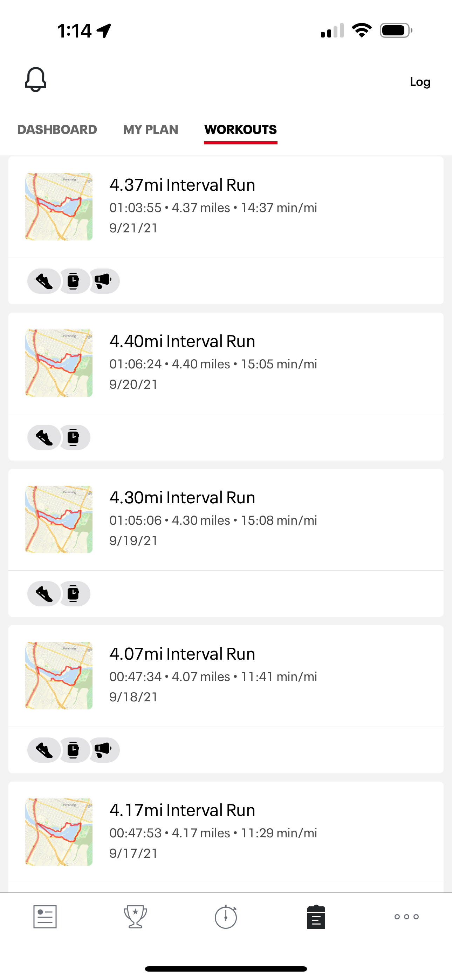Tap megaphone icon on the 9/18/21 workout
The image size is (452, 980).
click(x=103, y=750)
